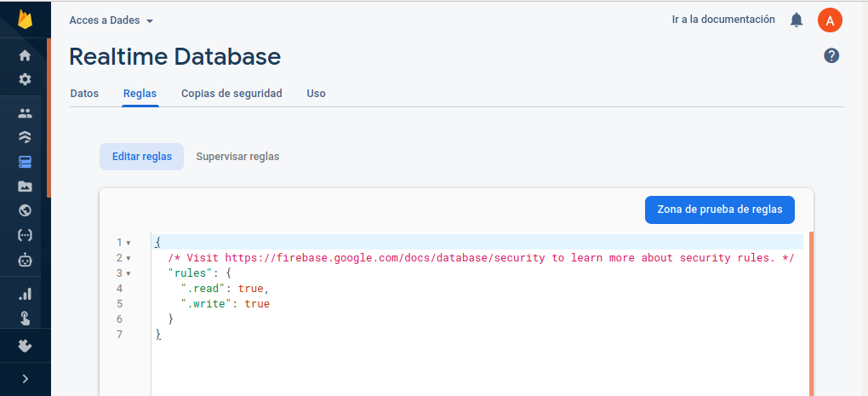
Task: Open Ir a la documentación link
Action: 722,20
